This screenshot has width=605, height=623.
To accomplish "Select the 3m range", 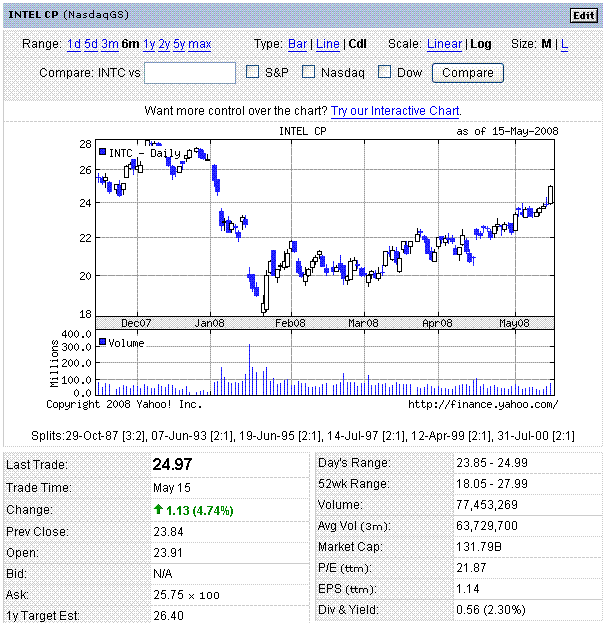I will [x=109, y=44].
